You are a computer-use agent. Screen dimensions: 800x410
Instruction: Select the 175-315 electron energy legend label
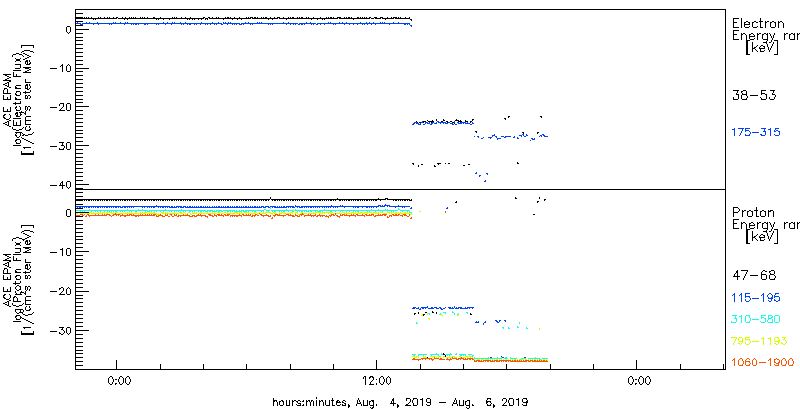point(756,133)
